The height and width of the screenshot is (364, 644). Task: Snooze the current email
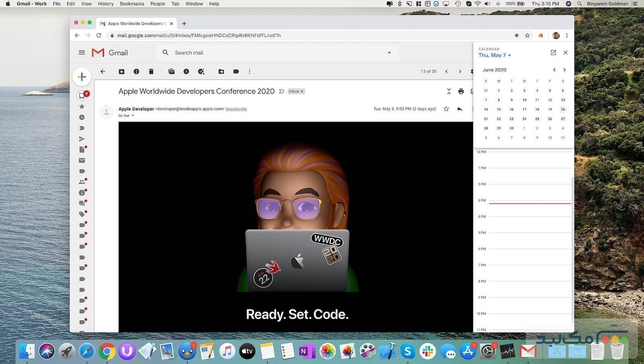(x=186, y=71)
